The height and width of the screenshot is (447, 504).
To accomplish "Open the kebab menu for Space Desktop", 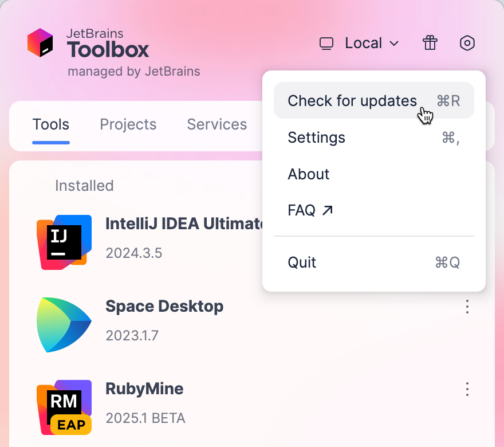I will point(467,307).
